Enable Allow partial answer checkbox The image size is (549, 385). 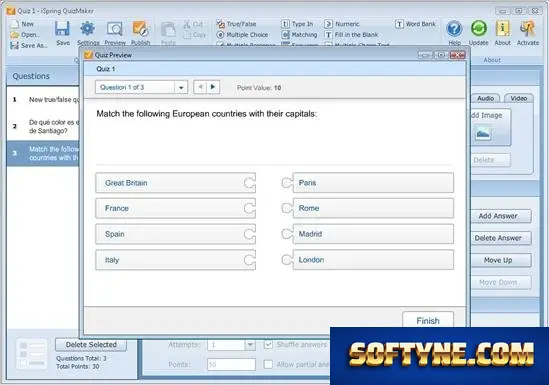(x=268, y=364)
